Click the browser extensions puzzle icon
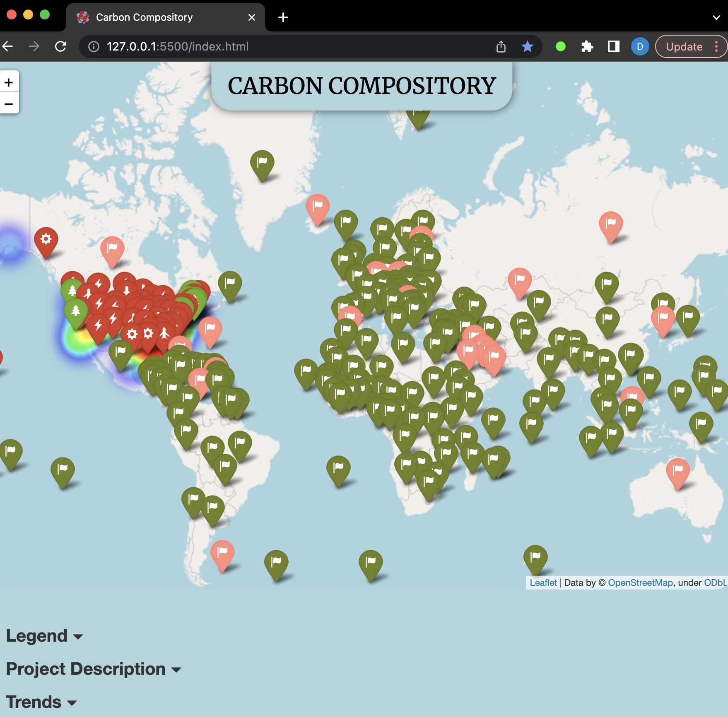 [588, 46]
